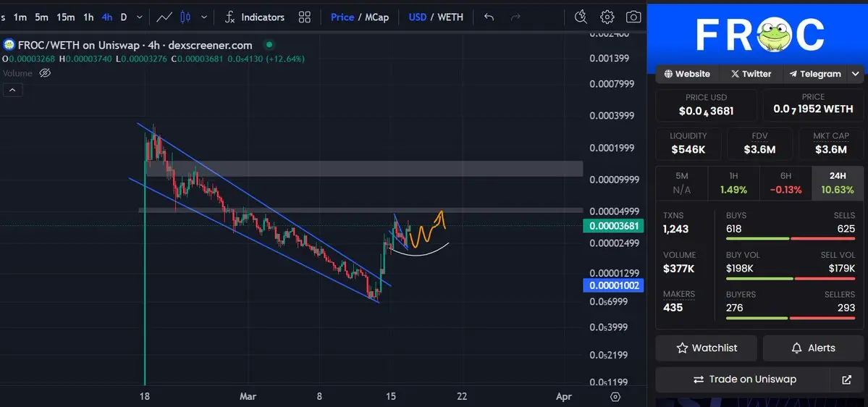This screenshot has width=868, height=407.
Task: Click the buys versus sells ratio bar
Action: click(791, 239)
